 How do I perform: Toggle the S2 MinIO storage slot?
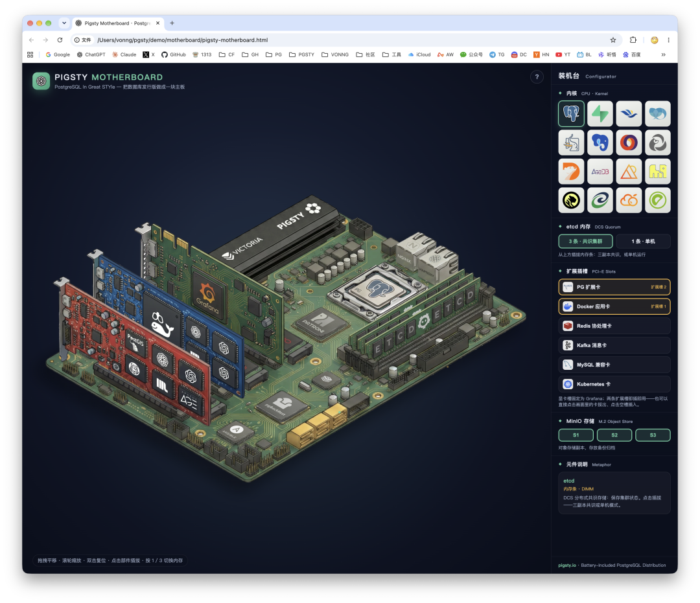614,435
